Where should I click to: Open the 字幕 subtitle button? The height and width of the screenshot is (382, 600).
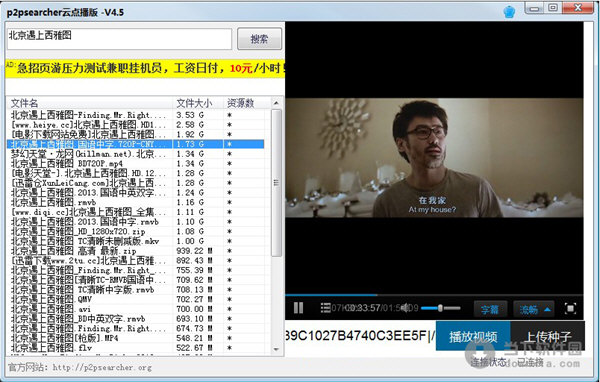490,309
